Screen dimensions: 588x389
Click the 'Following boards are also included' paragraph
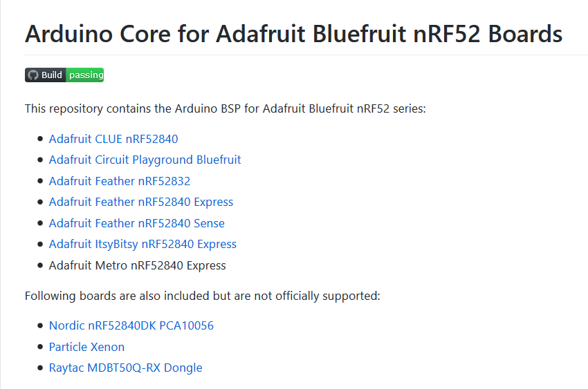[202, 296]
